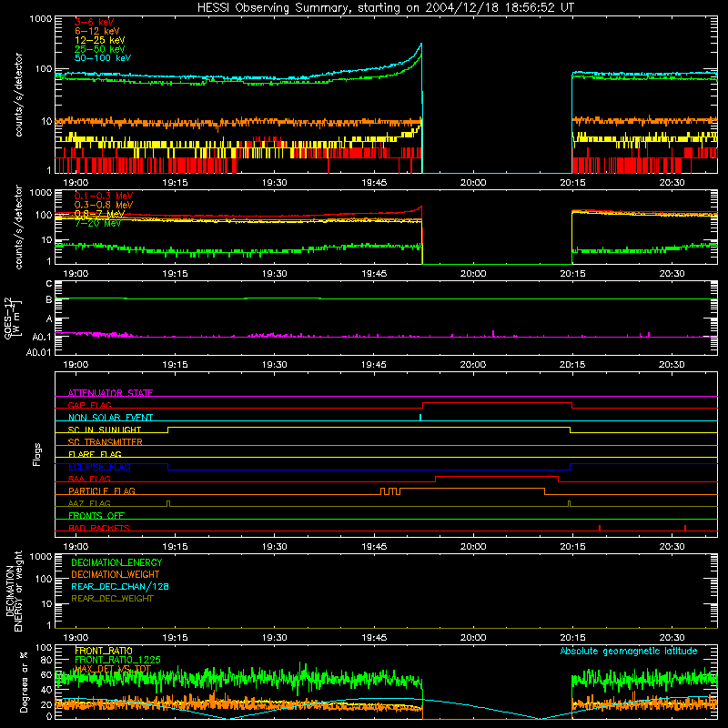Click the AAZ_FLAG pulse near 20:15
Viewport: 728px width, 728px height.
[570, 503]
